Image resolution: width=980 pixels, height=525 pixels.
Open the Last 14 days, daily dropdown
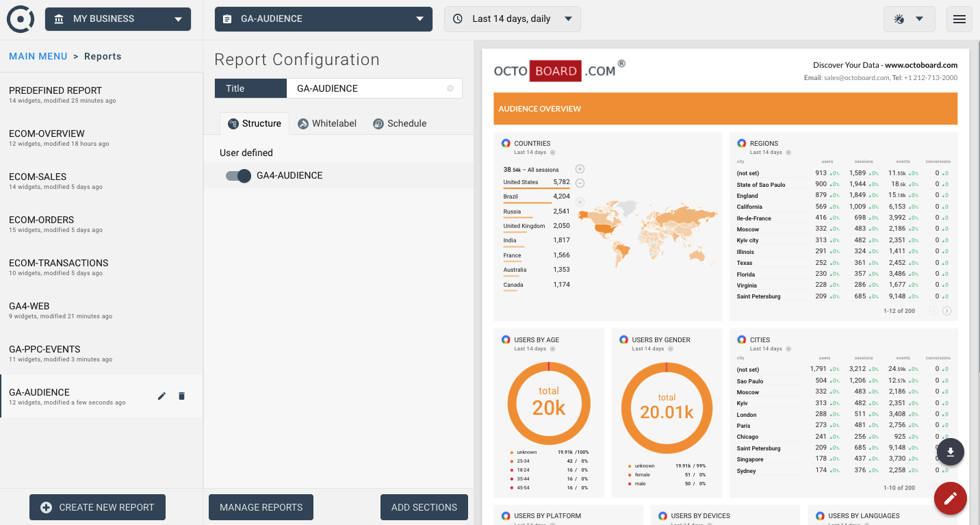(513, 19)
